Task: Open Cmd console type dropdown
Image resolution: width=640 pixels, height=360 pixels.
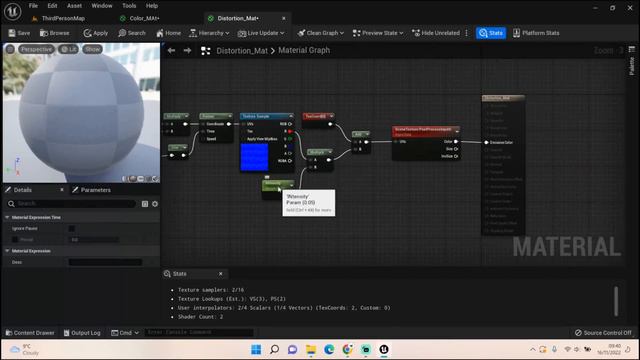Action: coord(125,333)
